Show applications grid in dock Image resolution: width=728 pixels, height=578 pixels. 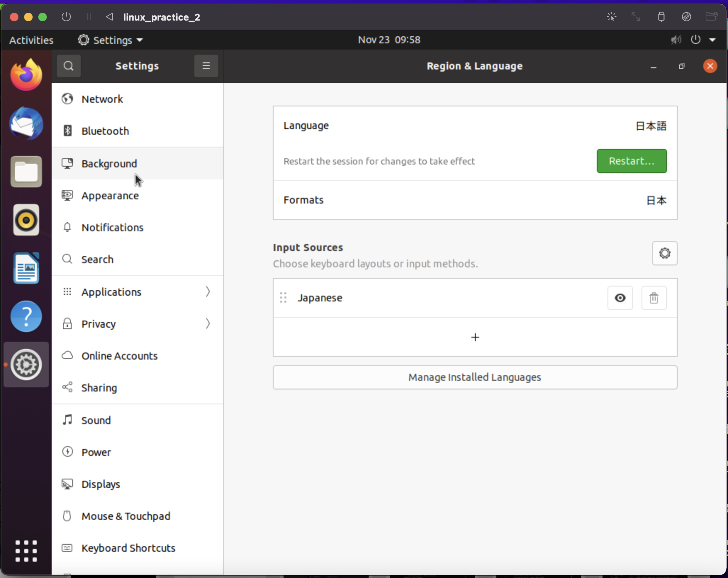point(26,551)
